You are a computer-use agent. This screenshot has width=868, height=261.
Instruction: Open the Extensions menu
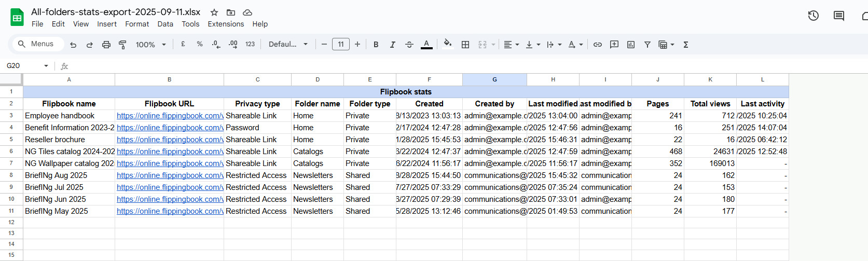pyautogui.click(x=226, y=24)
